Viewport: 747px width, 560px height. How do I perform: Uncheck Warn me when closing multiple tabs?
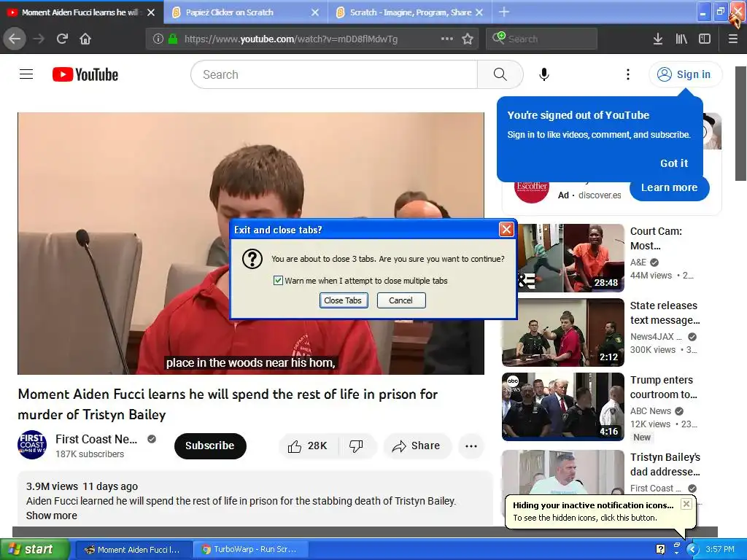[x=278, y=281]
